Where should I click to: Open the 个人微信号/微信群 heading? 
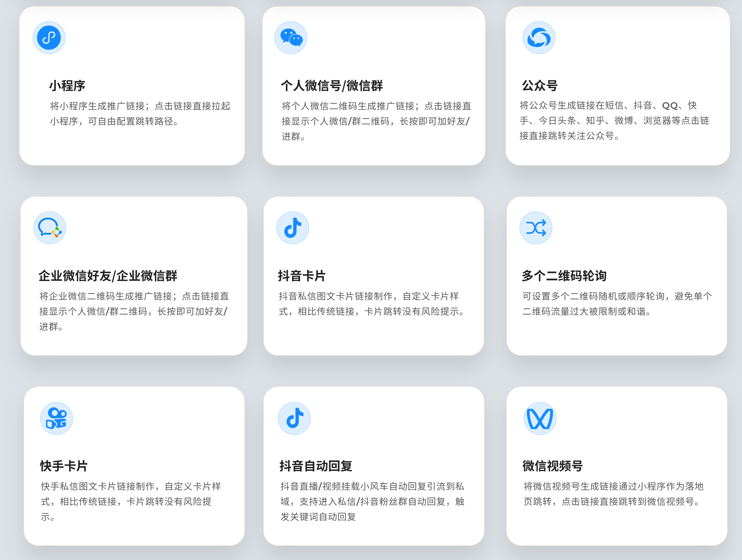click(332, 86)
